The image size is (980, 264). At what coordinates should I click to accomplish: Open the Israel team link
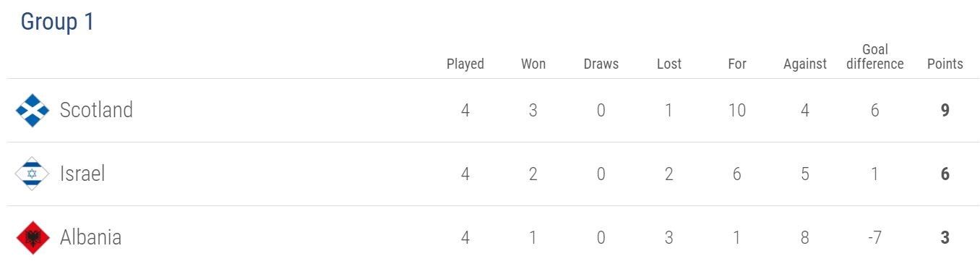click(82, 174)
